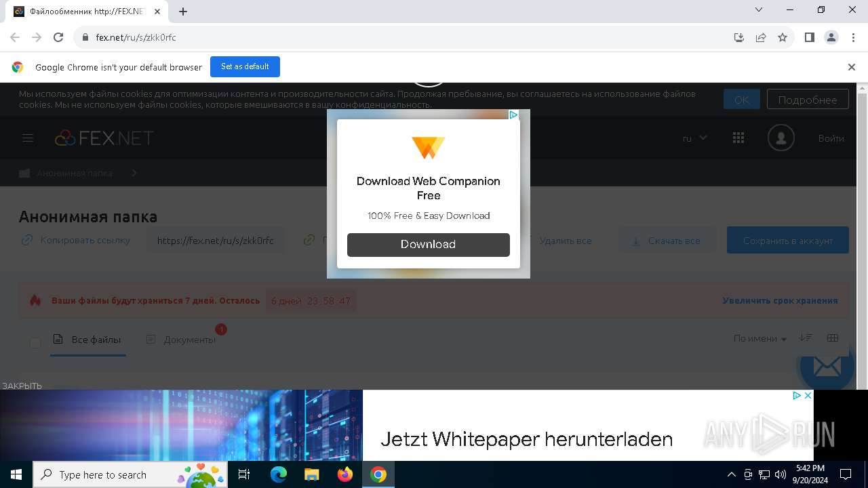Click the Windows search box
The width and height of the screenshot is (868, 488).
point(131,474)
